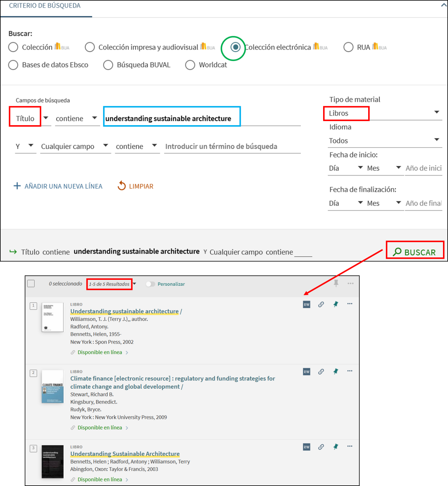Select the Bases de datos Ebsco option
Image resolution: width=448 pixels, height=486 pixels.
point(13,65)
